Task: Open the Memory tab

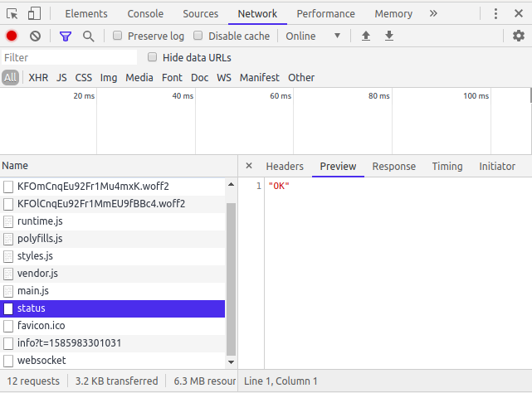Action: 393,14
